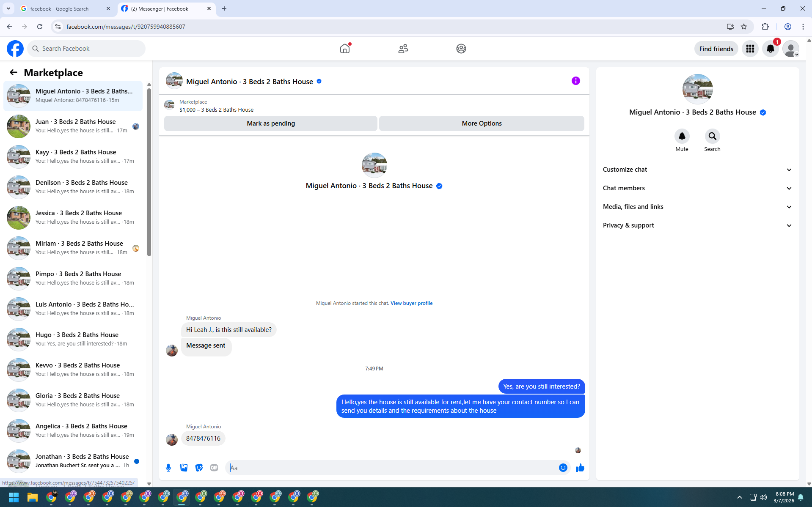812x507 pixels.
Task: Open the volume control in system tray
Action: 763,497
